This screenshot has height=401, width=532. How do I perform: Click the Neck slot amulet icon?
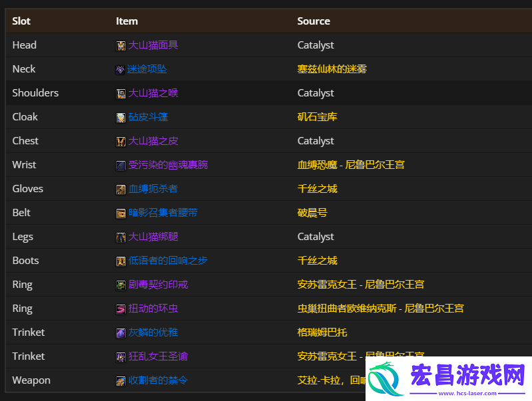coord(120,70)
